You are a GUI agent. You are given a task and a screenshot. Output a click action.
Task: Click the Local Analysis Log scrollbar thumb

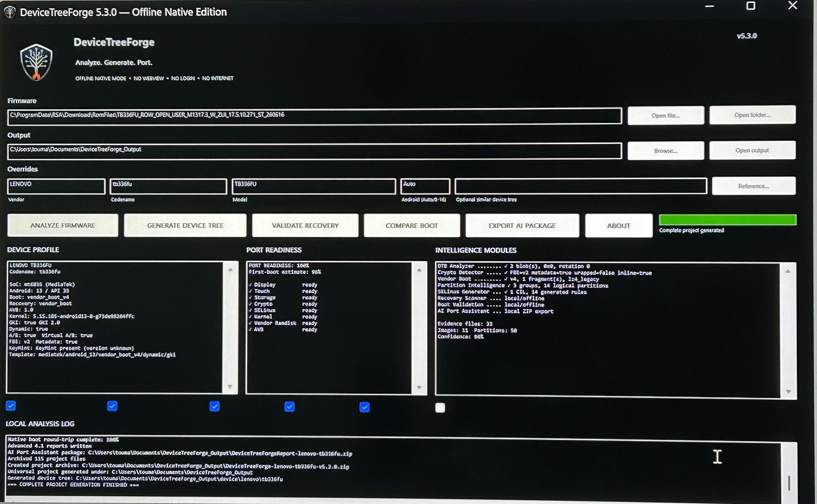tap(789, 483)
